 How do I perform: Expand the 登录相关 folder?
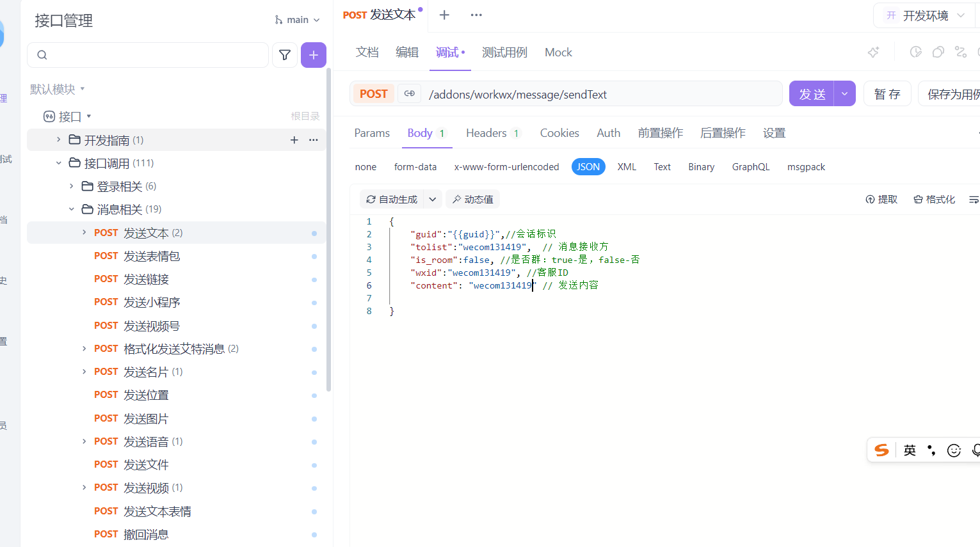(x=71, y=186)
